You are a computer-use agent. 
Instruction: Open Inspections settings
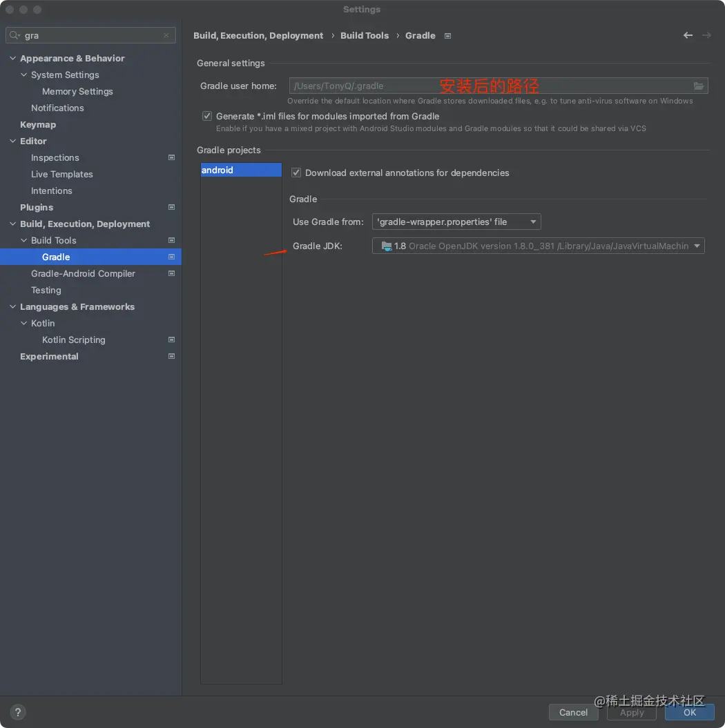coord(55,158)
